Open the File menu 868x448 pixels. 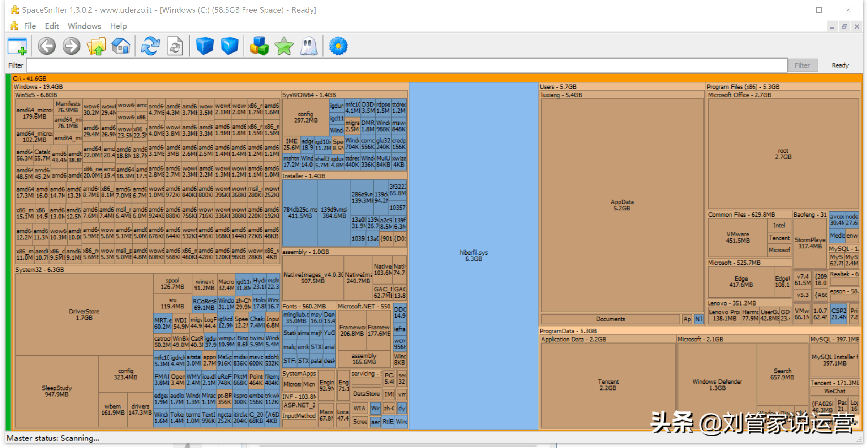pos(30,26)
